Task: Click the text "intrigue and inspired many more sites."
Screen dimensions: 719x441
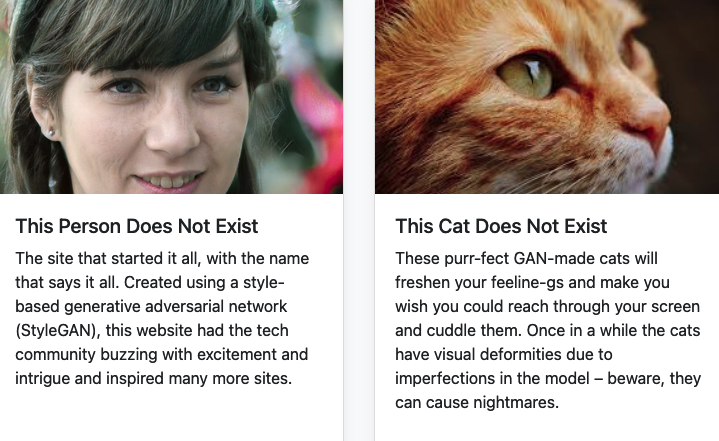Action: (154, 379)
